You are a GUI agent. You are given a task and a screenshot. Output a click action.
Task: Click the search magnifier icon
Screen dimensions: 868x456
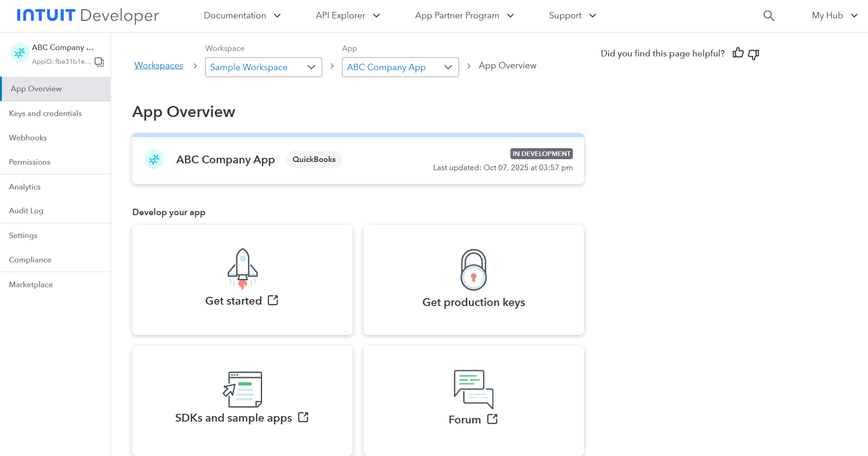769,16
